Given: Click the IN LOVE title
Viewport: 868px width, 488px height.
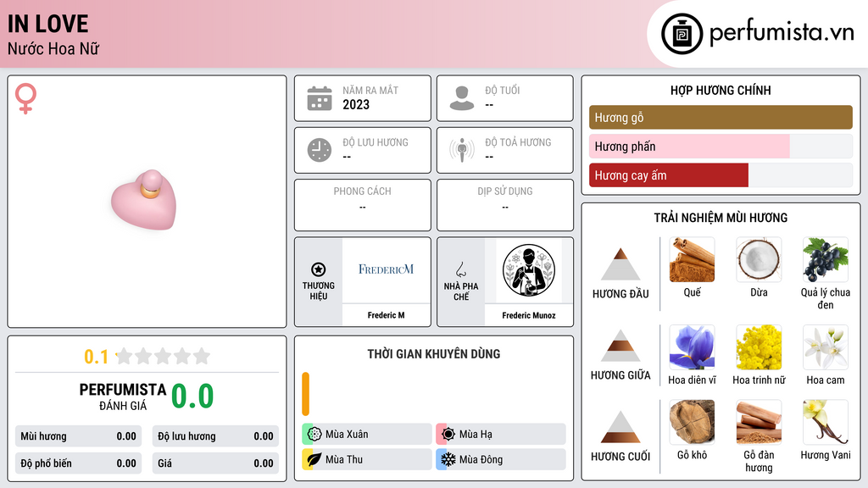Looking at the screenshot, I should coord(47,24).
